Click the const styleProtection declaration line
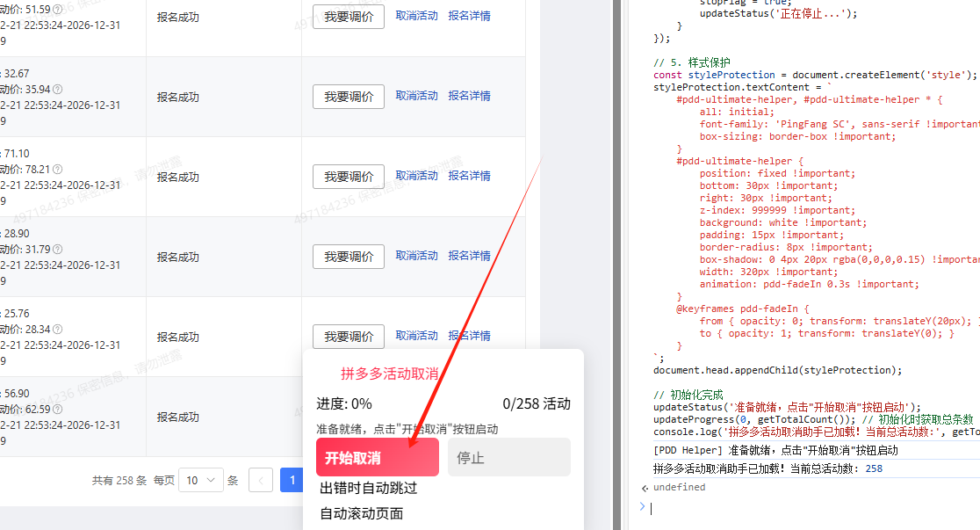 click(815, 75)
